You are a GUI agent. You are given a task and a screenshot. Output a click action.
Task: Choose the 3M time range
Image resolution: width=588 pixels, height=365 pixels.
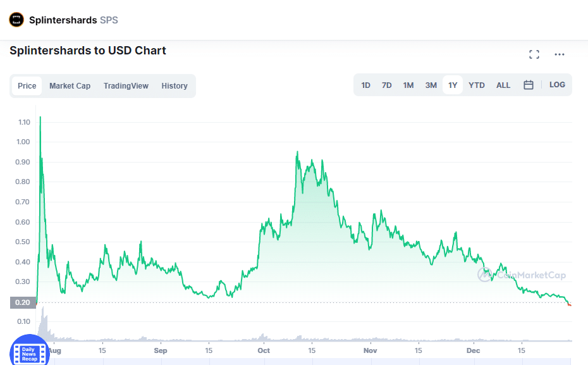coord(431,85)
